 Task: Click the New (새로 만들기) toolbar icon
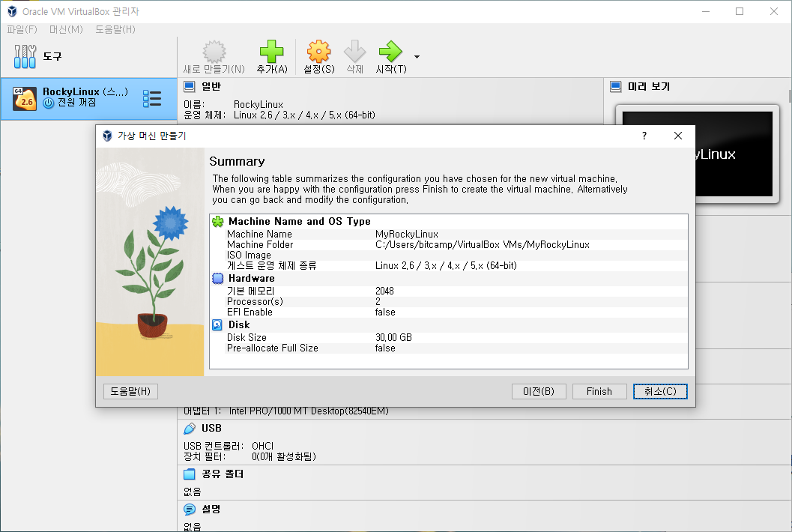(214, 52)
